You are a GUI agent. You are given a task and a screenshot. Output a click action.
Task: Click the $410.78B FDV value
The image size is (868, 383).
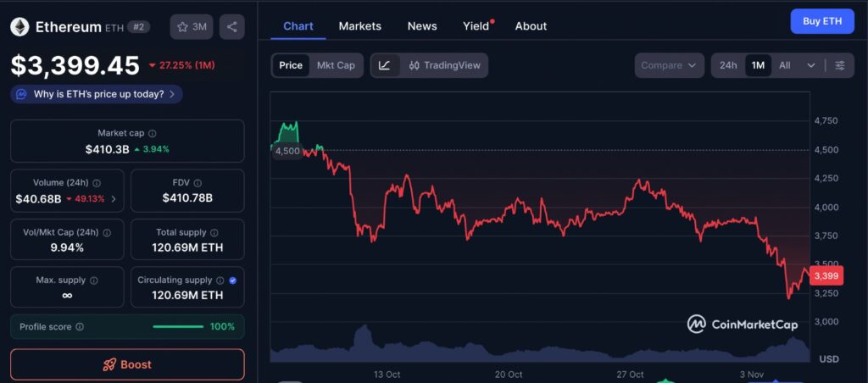point(187,198)
